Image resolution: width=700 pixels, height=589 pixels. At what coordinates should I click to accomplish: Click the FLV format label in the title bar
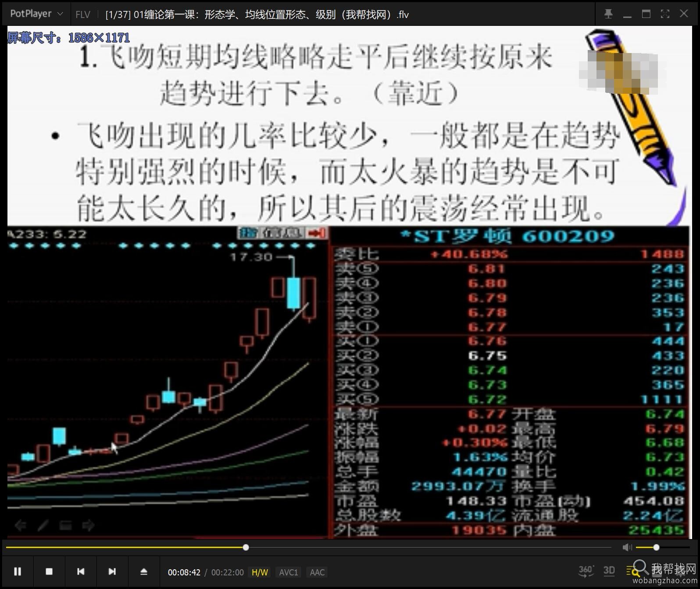tap(82, 14)
